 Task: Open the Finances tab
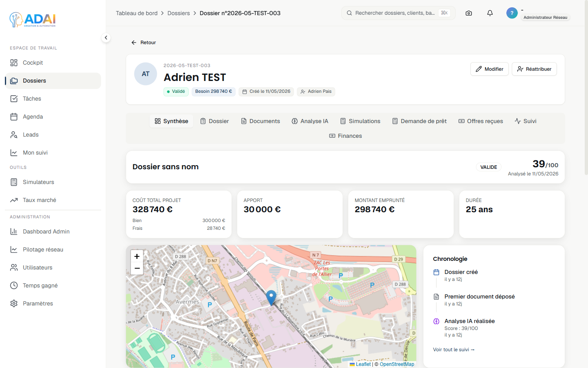click(345, 136)
